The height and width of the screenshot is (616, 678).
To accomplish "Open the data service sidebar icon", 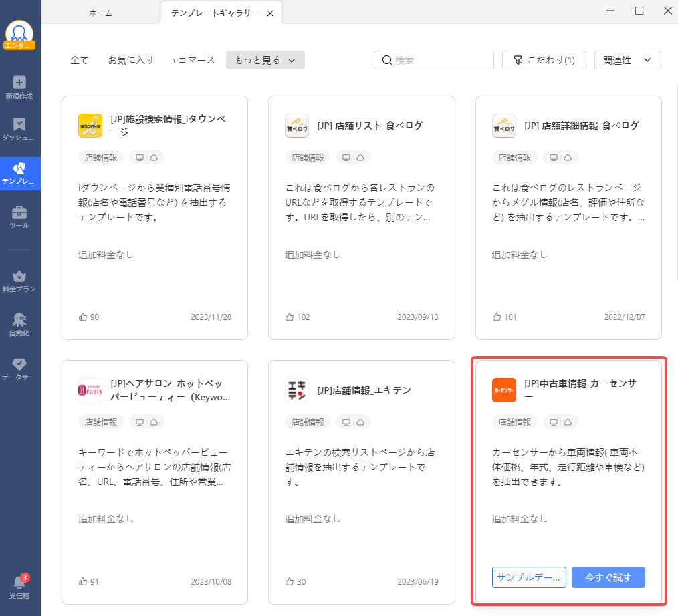I will click(x=19, y=369).
